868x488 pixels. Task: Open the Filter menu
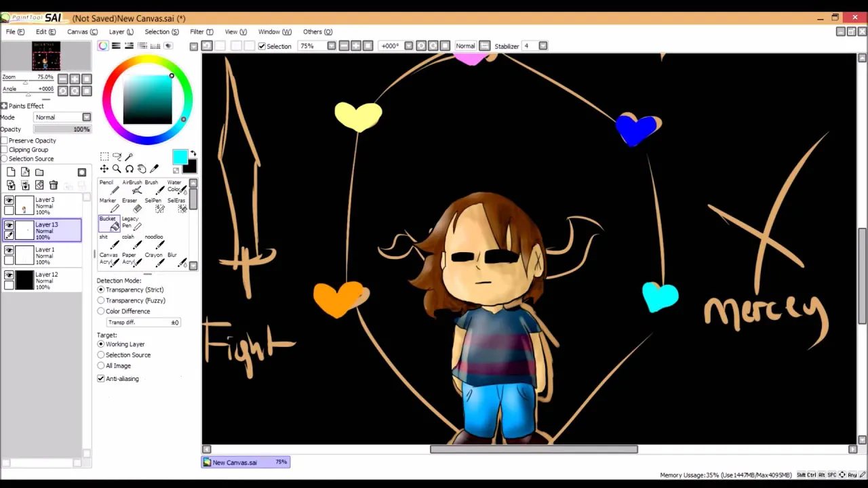[201, 32]
